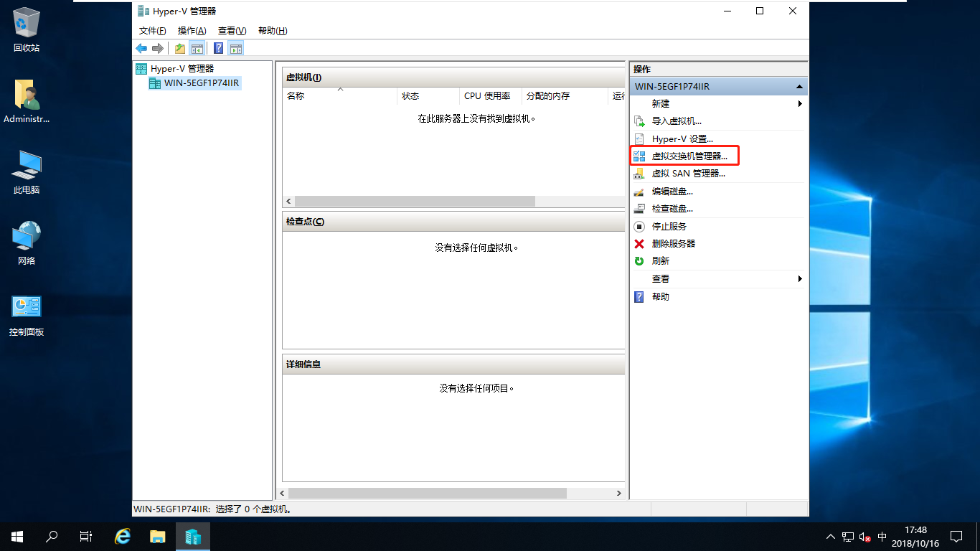Click the gray forward arrow in toolbar

point(158,49)
